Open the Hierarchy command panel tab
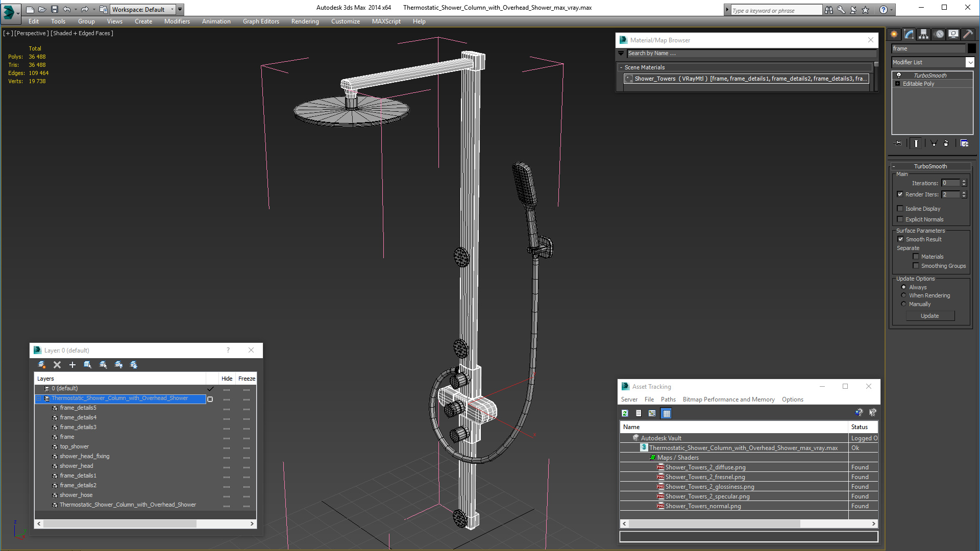 [923, 34]
